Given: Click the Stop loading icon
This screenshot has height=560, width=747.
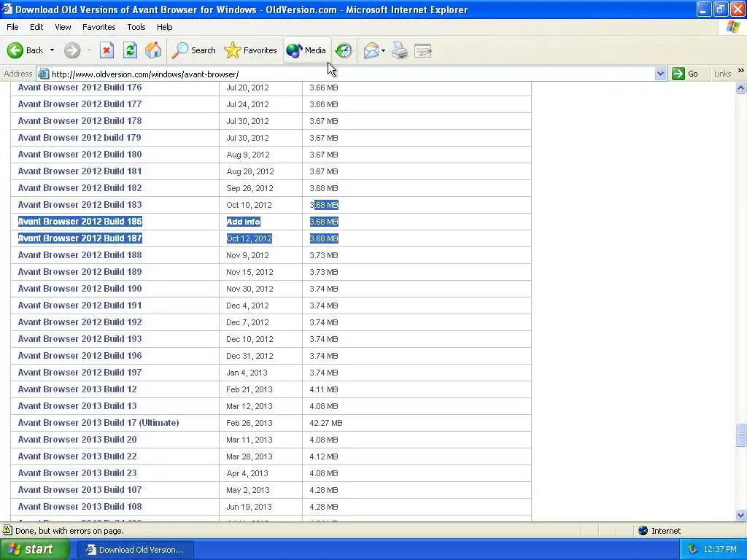Looking at the screenshot, I should 107,50.
